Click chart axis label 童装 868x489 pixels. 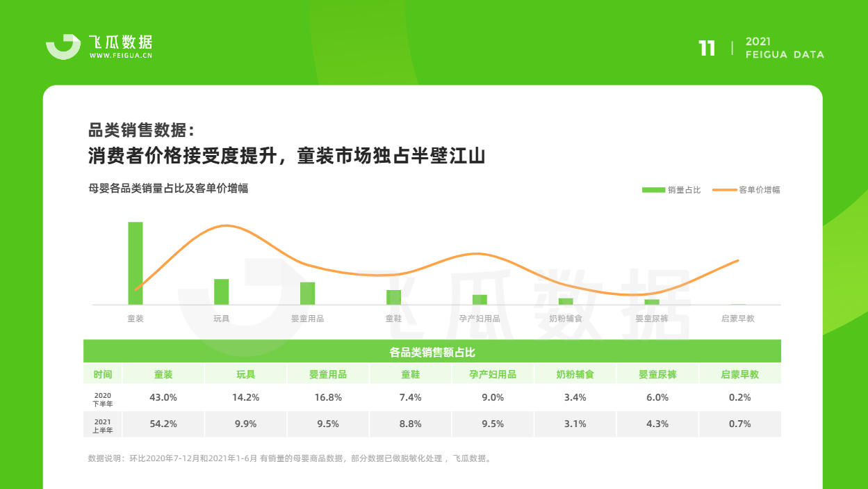[136, 319]
